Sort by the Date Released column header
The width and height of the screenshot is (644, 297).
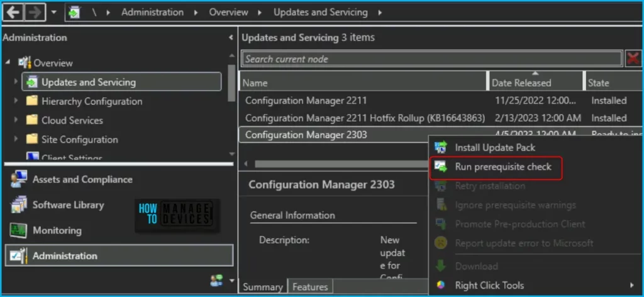[536, 82]
